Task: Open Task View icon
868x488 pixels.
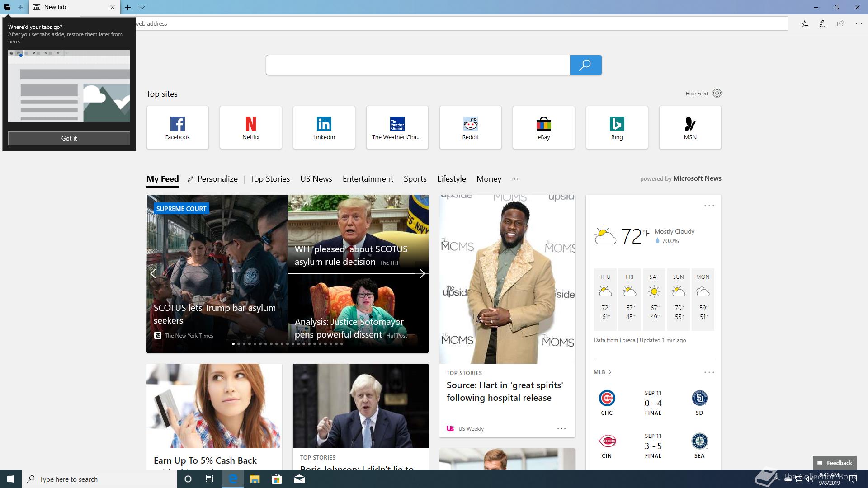Action: [x=210, y=479]
